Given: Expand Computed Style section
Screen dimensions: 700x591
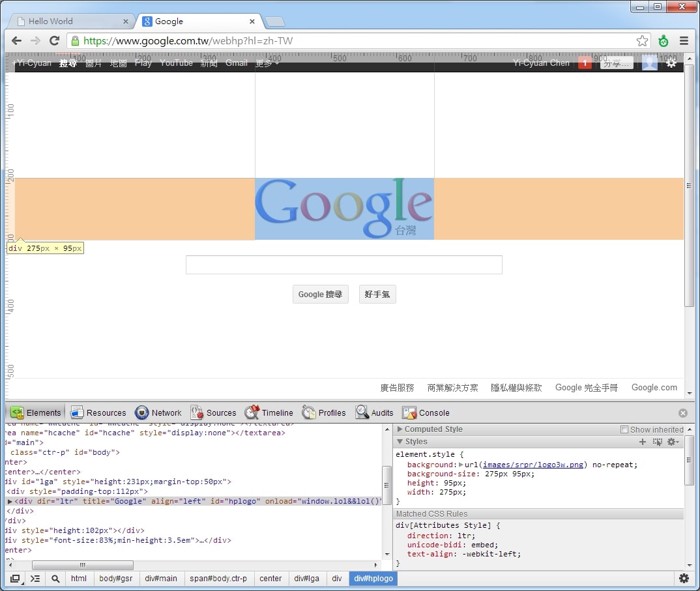Looking at the screenshot, I should click(x=400, y=429).
